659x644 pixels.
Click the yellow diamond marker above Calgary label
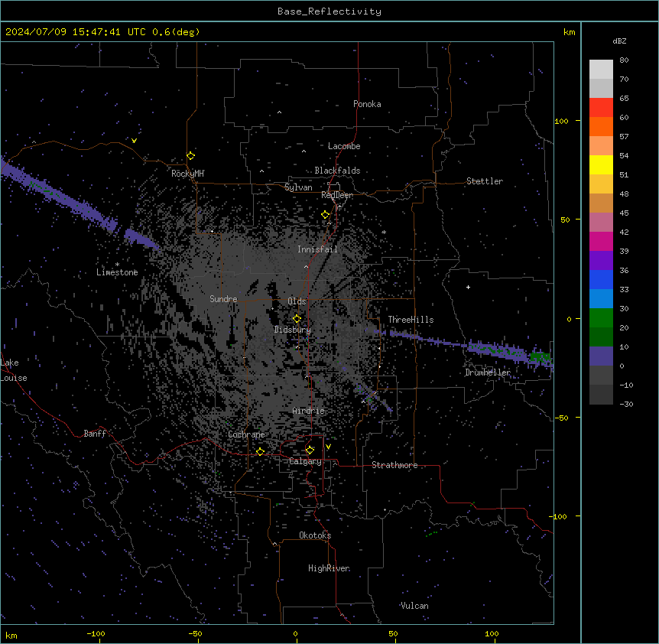tap(310, 450)
